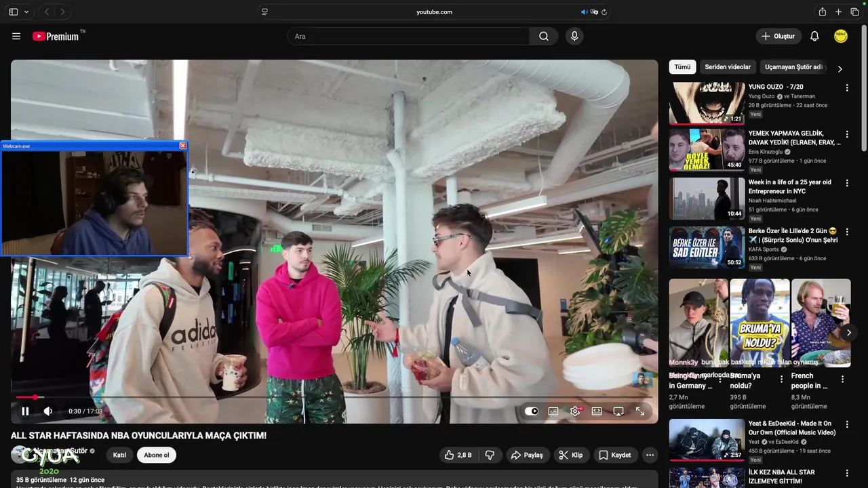868x488 pixels.
Task: Select the Tümü filter chip
Action: [x=682, y=67]
